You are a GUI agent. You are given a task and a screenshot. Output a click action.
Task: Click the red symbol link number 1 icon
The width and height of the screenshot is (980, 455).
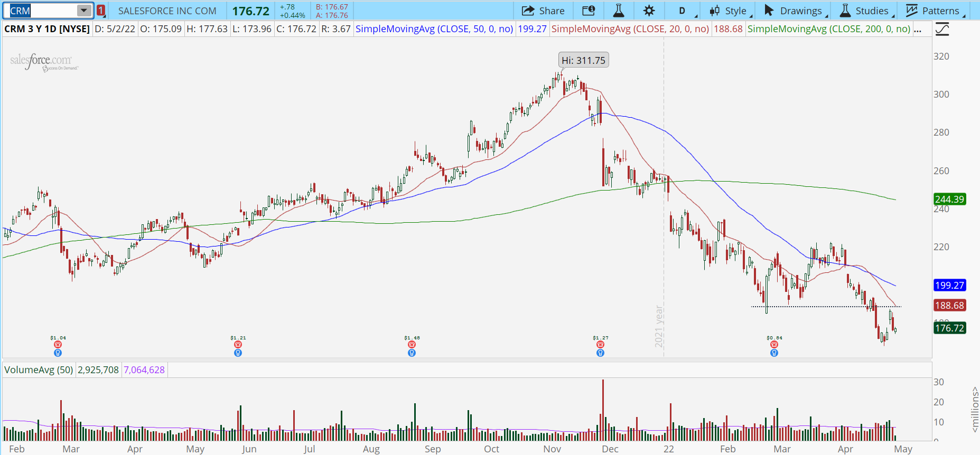pos(101,11)
